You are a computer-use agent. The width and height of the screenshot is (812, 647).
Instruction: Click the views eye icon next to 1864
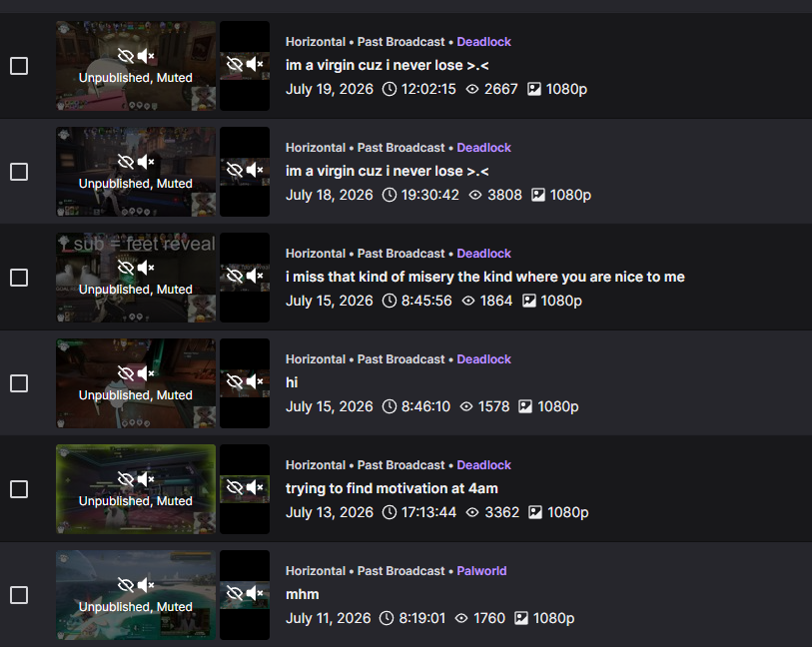[468, 301]
